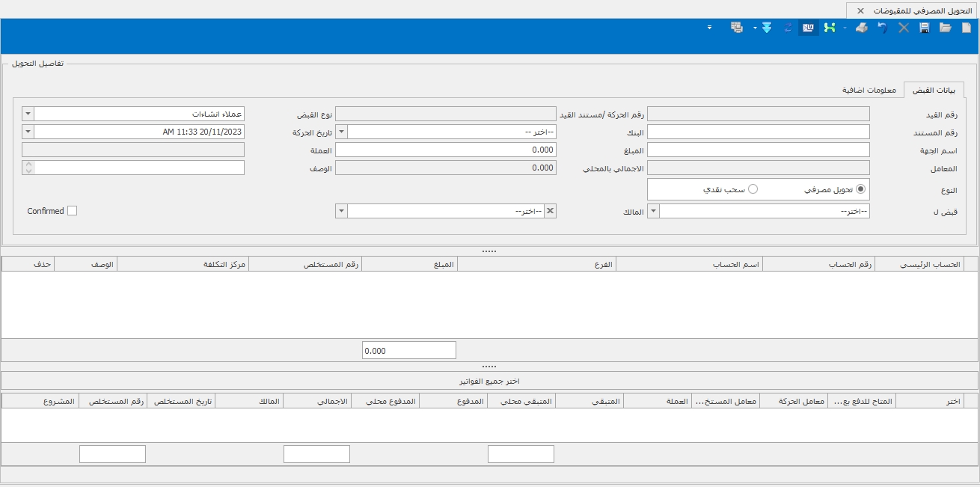980x487 pixels.
Task: Expand the قبض ل dropdown
Action: [653, 211]
